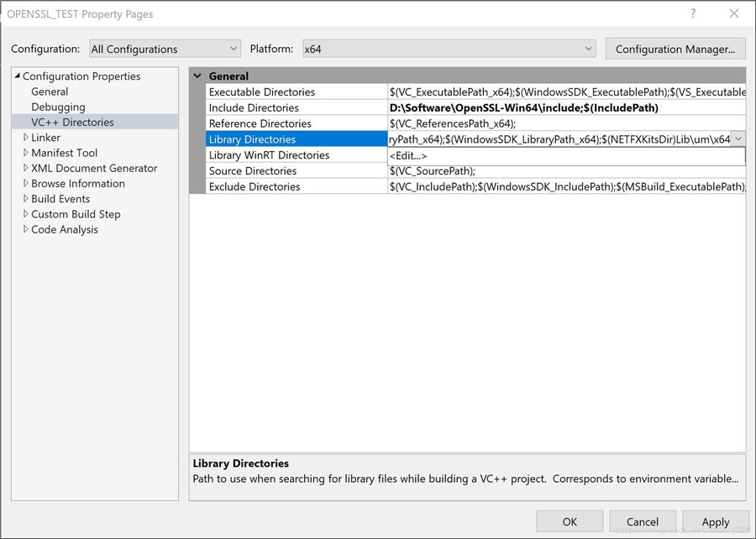Select the Include Directories property

click(297, 107)
